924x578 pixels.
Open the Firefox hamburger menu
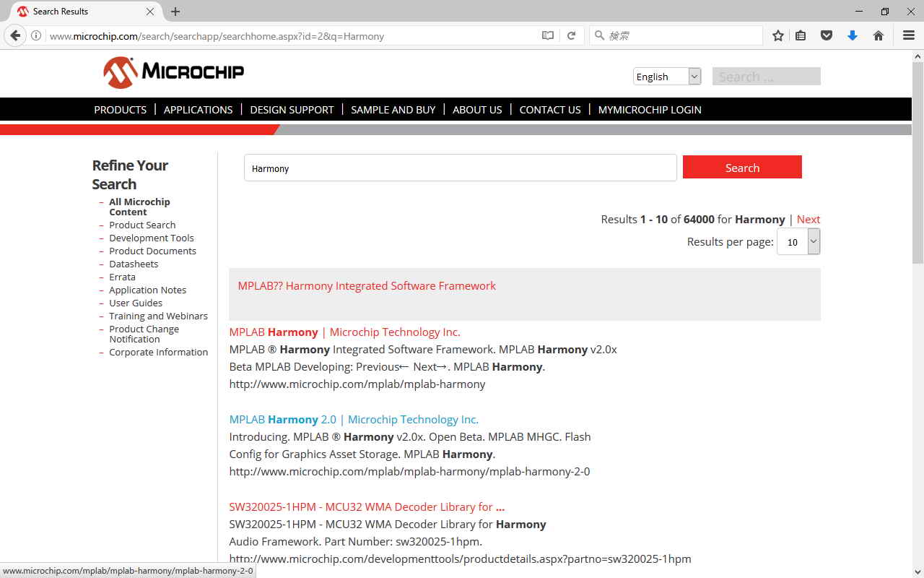point(909,35)
